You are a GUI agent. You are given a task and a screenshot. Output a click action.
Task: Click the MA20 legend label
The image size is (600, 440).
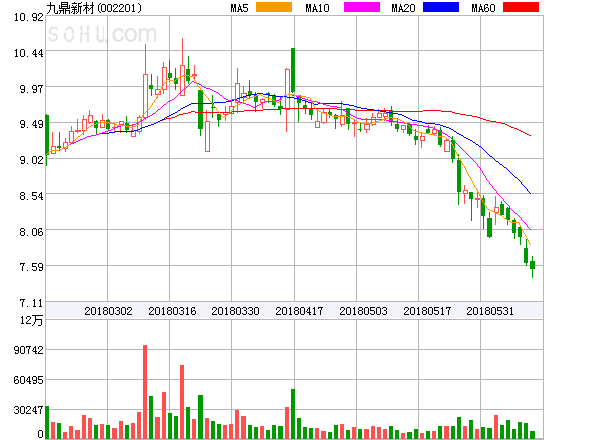tap(403, 8)
